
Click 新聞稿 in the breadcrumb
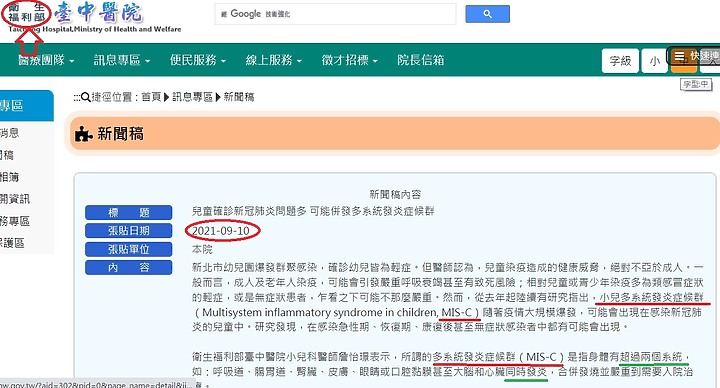(x=239, y=97)
